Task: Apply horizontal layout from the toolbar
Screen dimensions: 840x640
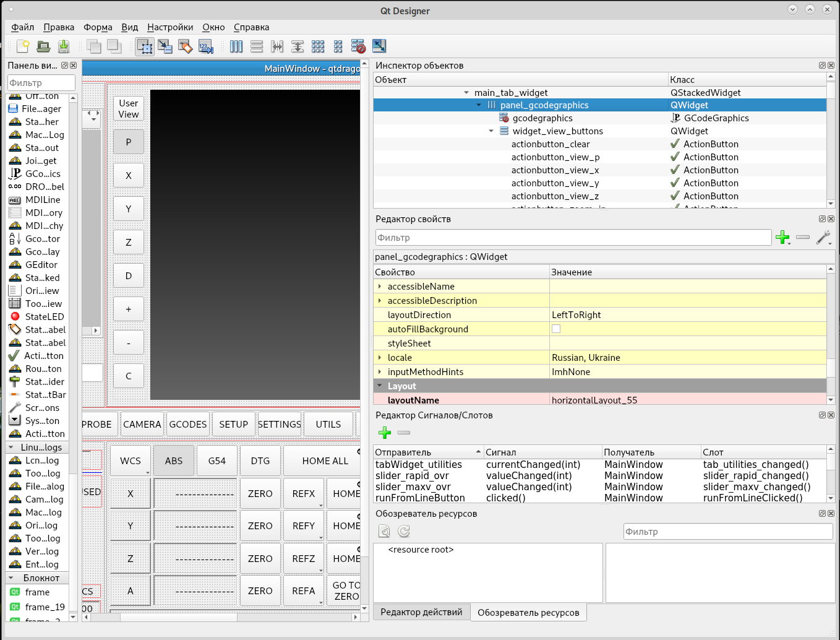Action: 236,46
